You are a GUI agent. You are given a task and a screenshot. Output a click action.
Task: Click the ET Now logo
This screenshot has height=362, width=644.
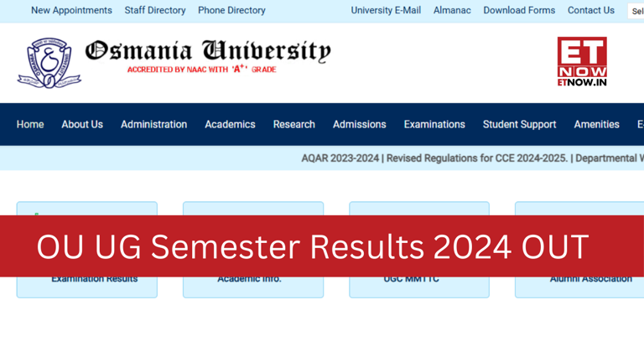tap(582, 61)
